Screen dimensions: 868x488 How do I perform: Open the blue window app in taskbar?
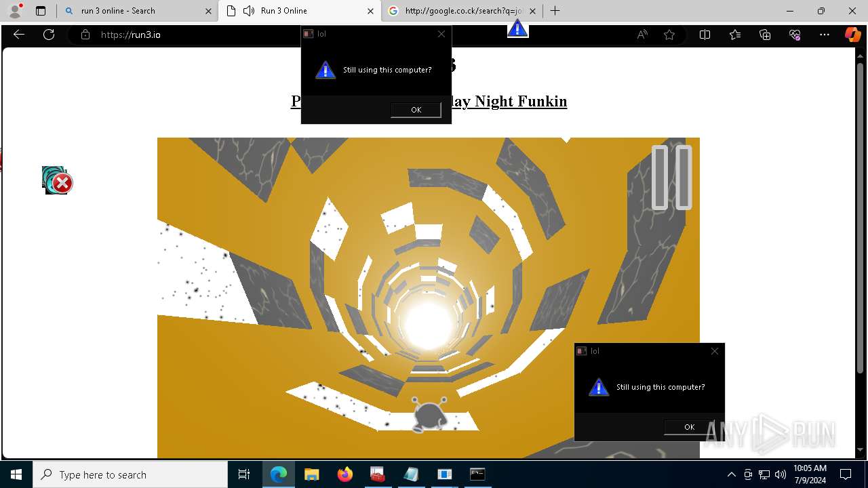point(444,474)
